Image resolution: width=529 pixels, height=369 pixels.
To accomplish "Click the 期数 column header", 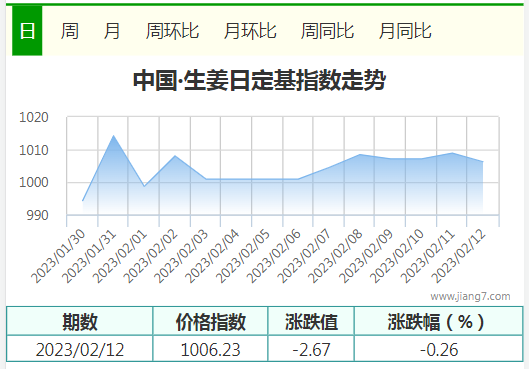I will coord(80,321).
